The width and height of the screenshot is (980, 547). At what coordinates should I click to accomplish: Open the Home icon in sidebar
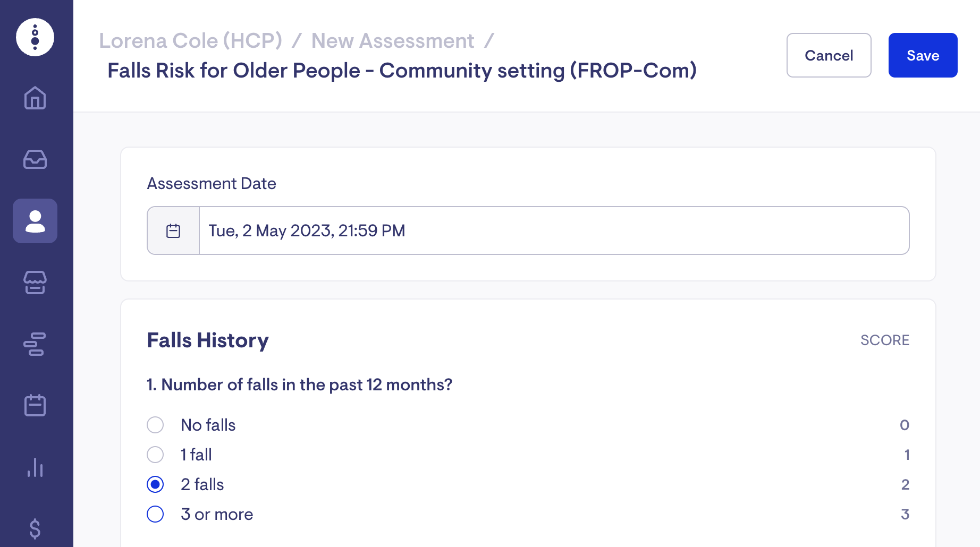(35, 98)
